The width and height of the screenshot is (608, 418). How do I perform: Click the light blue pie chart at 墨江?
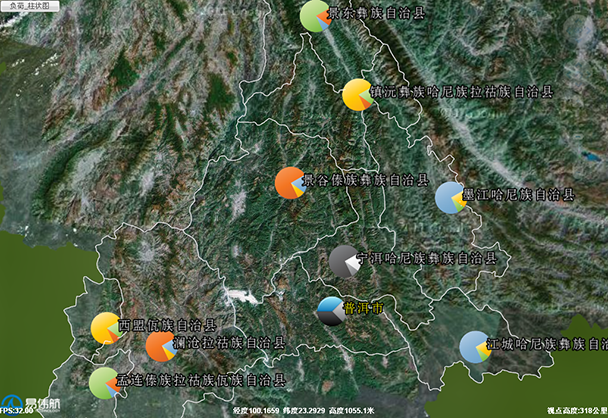pyautogui.click(x=450, y=197)
